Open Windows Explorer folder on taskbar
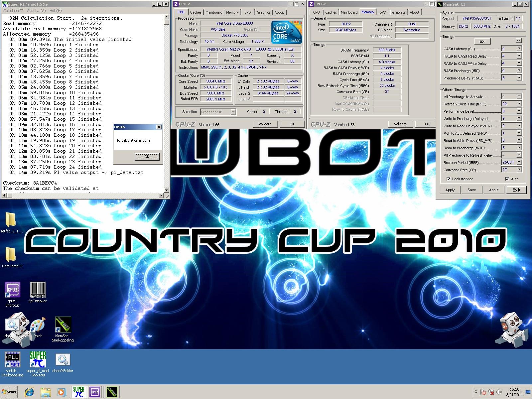Screen dimensions: 532x399 point(46,392)
